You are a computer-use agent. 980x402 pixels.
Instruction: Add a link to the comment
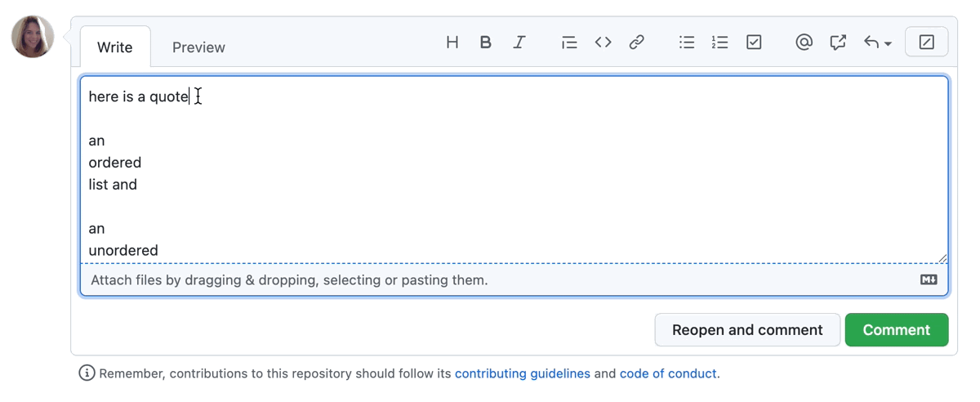(x=637, y=42)
